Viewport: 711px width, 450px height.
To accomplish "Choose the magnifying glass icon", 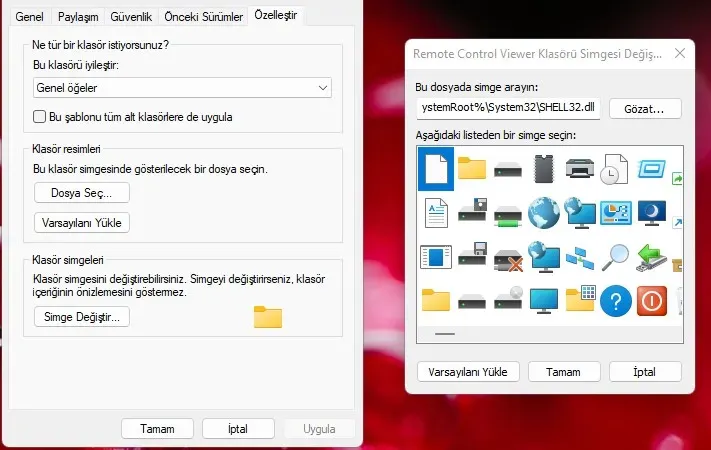I will (617, 256).
